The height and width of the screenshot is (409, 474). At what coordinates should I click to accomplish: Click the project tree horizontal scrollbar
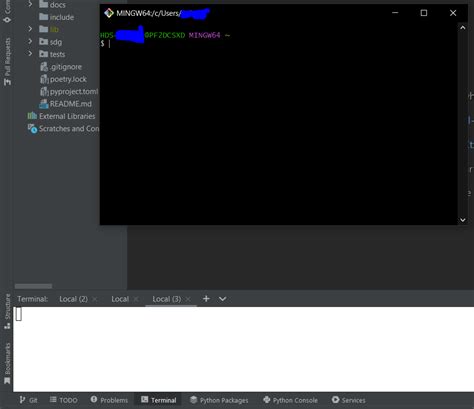point(33,286)
